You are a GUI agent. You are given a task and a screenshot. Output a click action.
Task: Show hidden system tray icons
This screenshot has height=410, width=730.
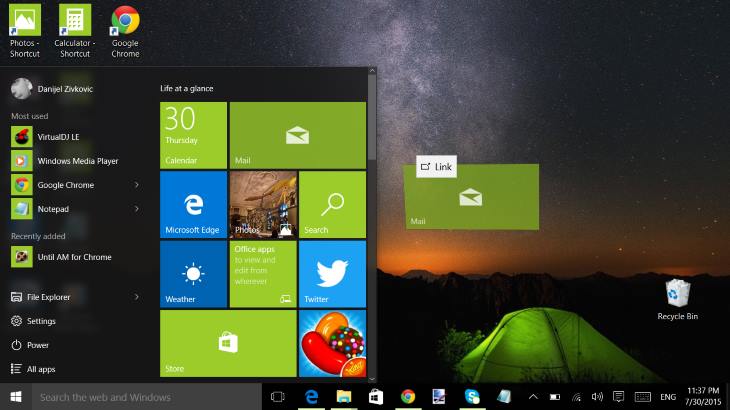coord(533,397)
